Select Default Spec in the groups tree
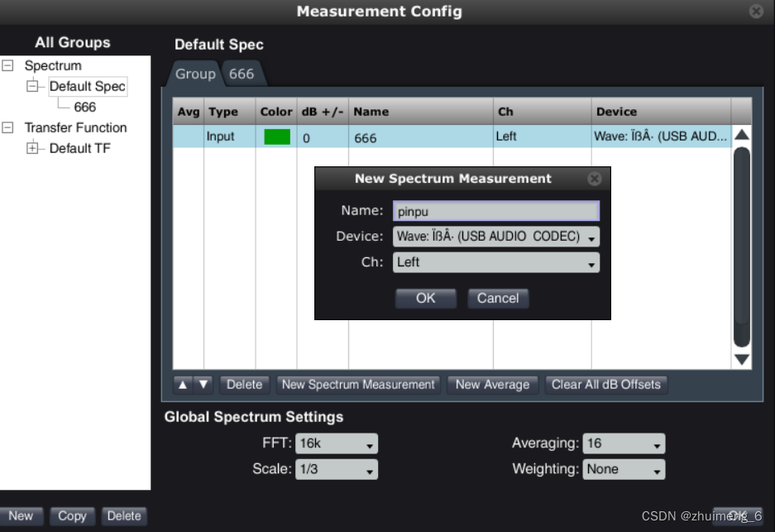 (88, 86)
